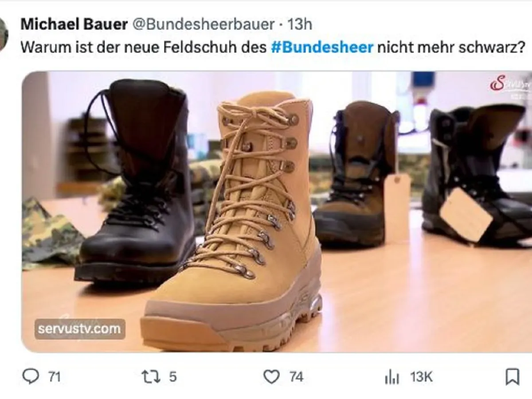
Task: Open the @Bundesheerbauer handle link
Action: point(203,24)
